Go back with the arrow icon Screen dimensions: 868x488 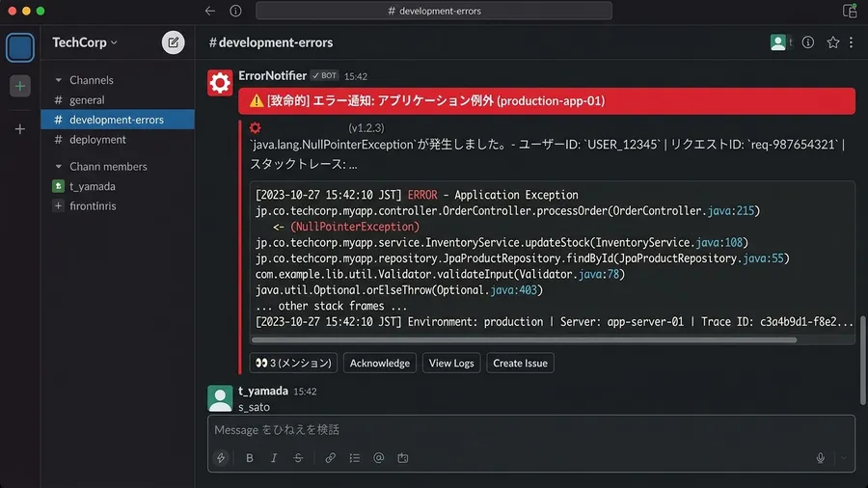pyautogui.click(x=210, y=11)
